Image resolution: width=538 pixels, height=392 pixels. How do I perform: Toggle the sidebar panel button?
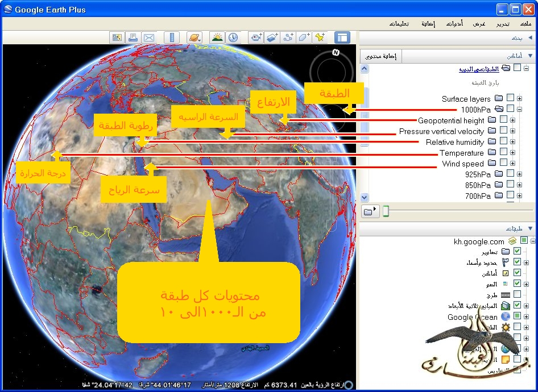(x=342, y=37)
